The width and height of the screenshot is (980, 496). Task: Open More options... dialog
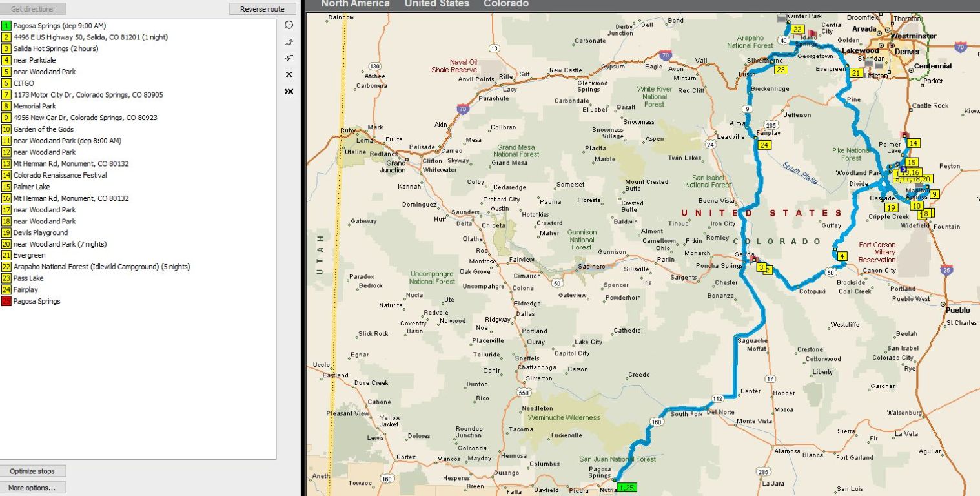tap(32, 488)
